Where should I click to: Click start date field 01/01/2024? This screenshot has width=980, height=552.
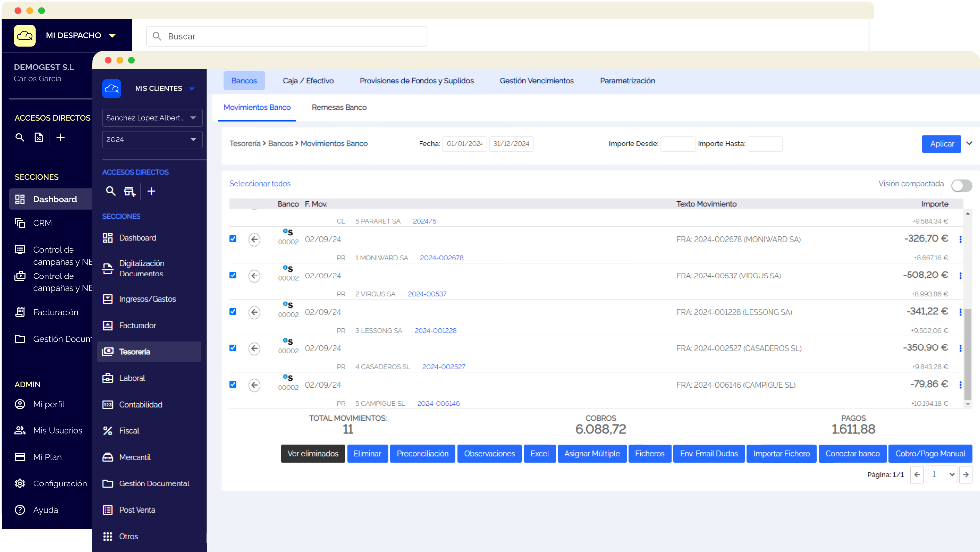tap(464, 144)
